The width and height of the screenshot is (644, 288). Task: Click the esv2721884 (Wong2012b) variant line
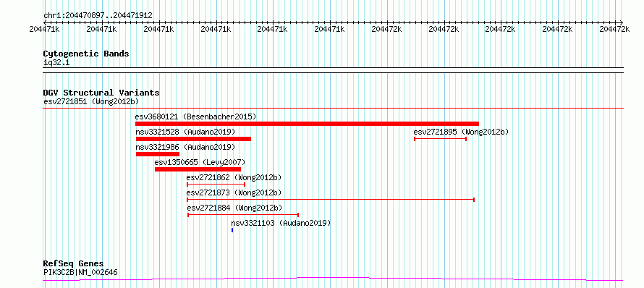coord(242,215)
